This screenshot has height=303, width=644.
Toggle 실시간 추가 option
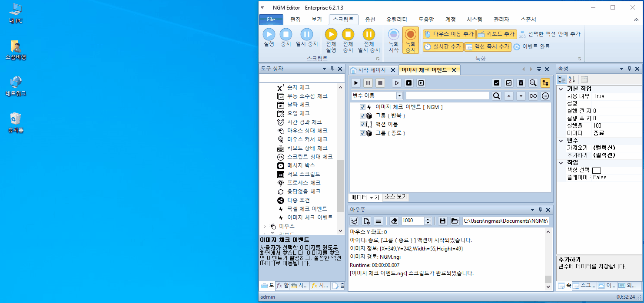(442, 47)
